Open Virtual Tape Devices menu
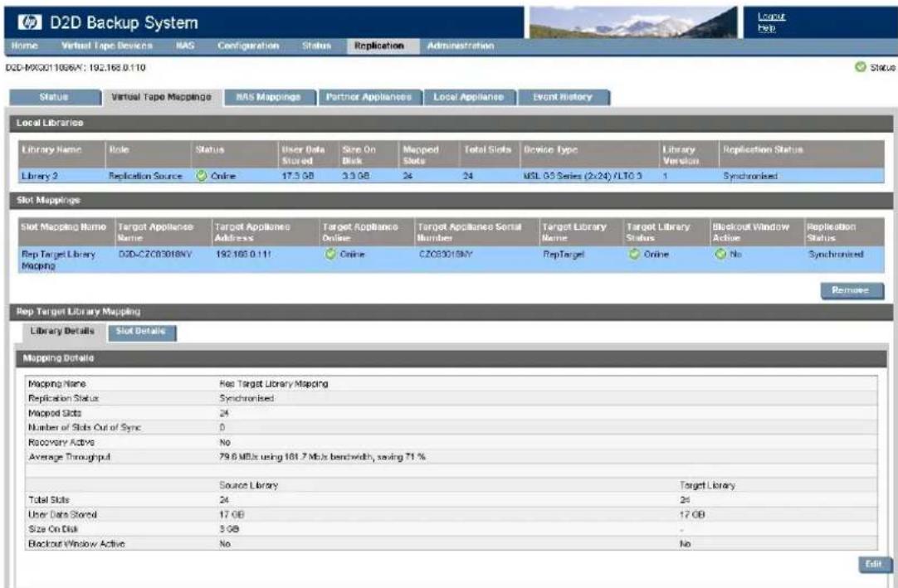The width and height of the screenshot is (898, 588). [x=107, y=46]
